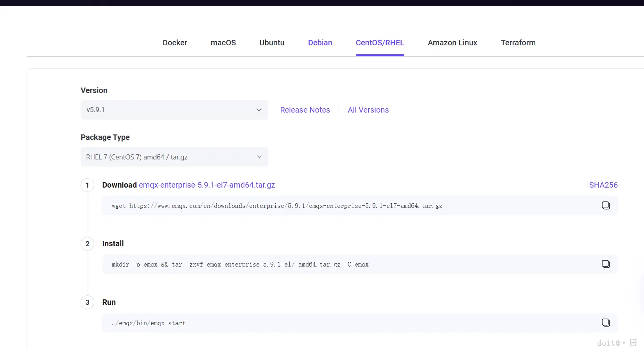Click the wget command text box

(277, 206)
